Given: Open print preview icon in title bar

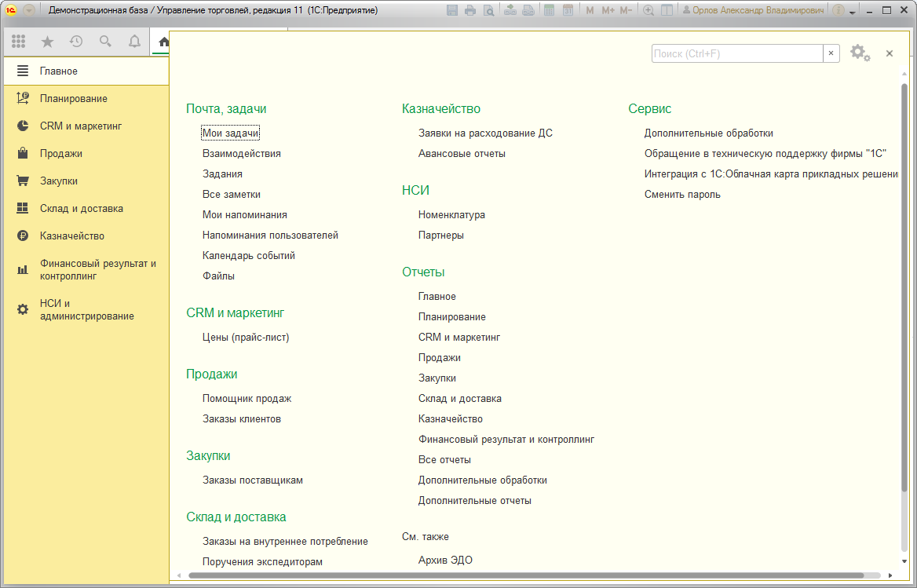Looking at the screenshot, I should (x=489, y=10).
